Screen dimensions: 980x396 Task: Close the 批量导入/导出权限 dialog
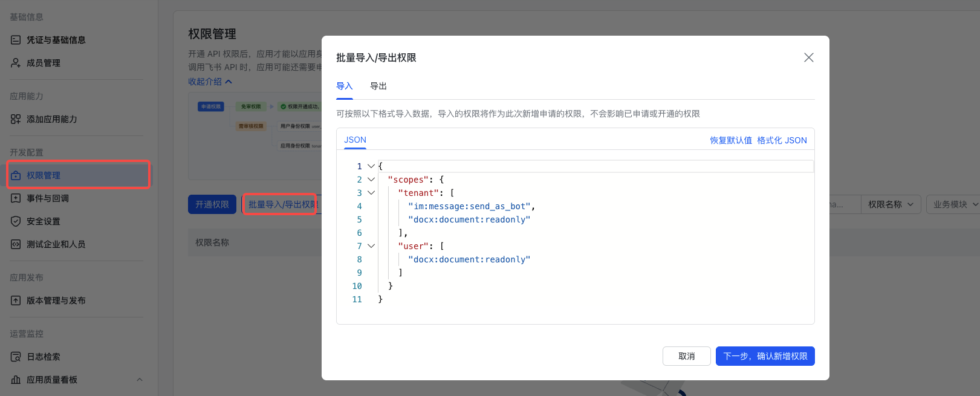click(x=808, y=57)
